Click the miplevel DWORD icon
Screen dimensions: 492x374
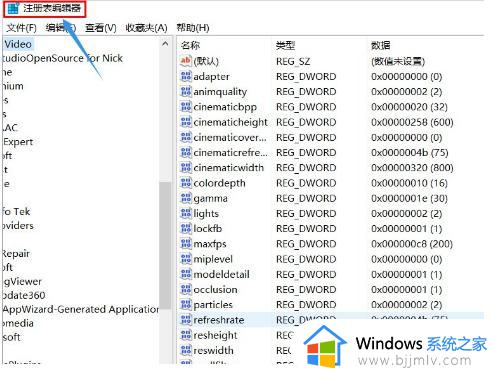186,259
